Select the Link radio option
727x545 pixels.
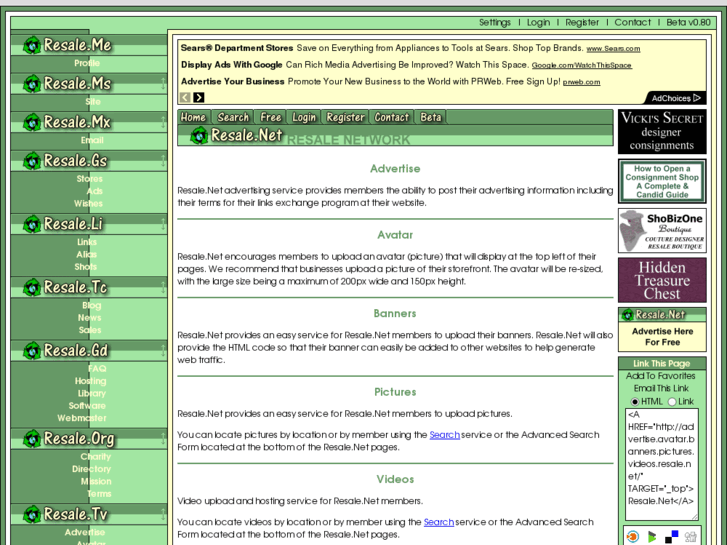[672, 402]
